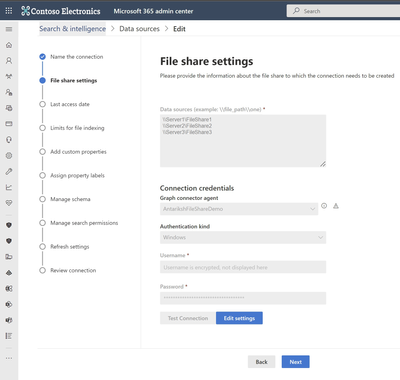The height and width of the screenshot is (380, 400).
Task: Click the File share settings heading
Action: (x=206, y=61)
